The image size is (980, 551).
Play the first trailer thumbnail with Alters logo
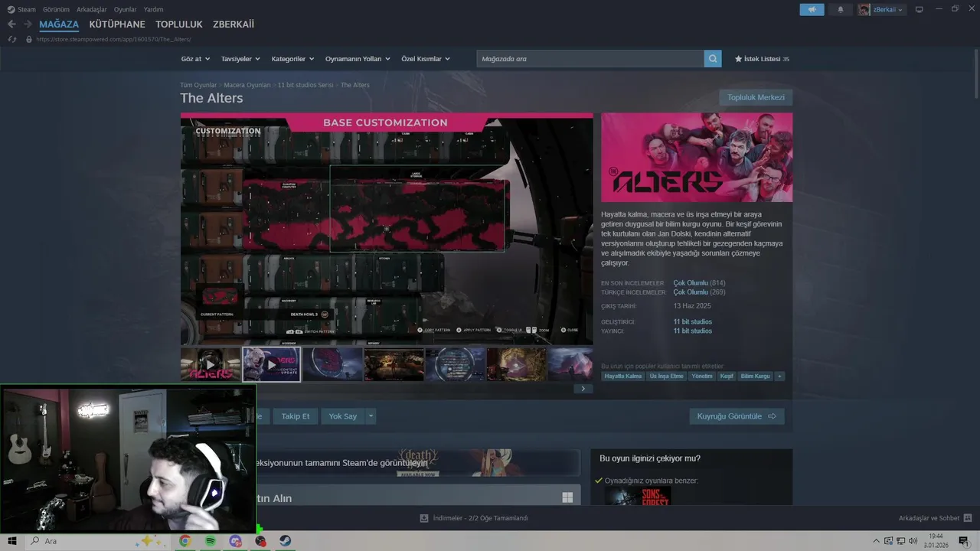click(211, 365)
